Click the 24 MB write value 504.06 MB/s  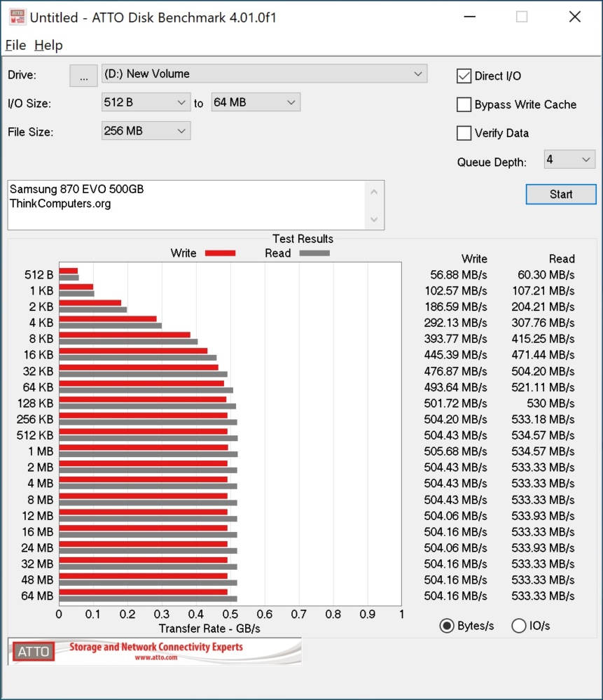pos(456,548)
